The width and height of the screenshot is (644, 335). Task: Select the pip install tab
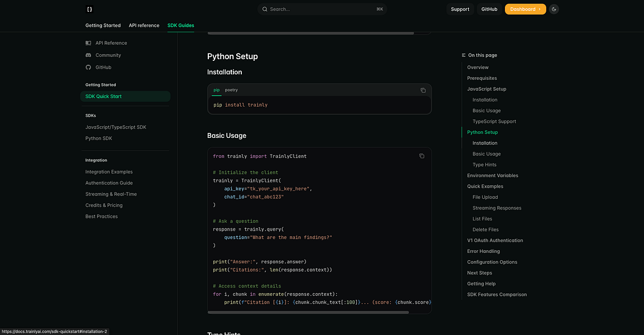coord(217,90)
